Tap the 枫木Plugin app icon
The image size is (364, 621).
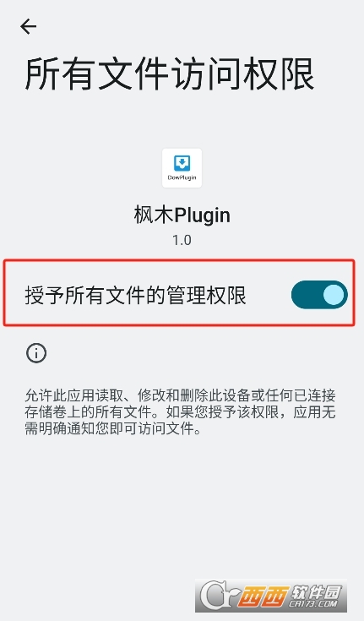(182, 168)
